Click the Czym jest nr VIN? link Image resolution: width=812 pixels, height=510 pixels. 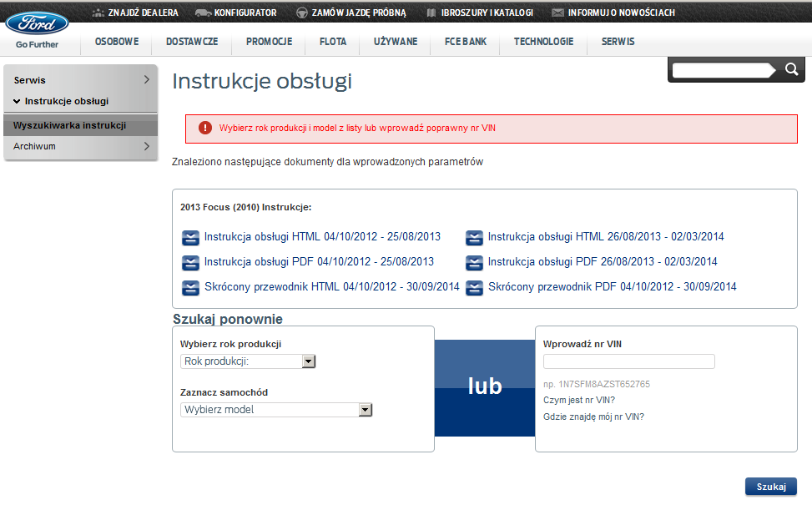(x=579, y=400)
